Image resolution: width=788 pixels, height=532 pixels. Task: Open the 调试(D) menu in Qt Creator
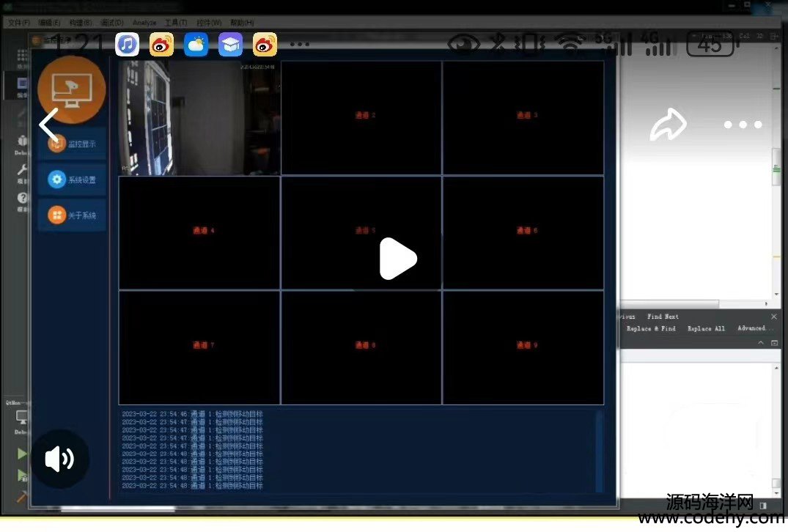pyautogui.click(x=111, y=23)
